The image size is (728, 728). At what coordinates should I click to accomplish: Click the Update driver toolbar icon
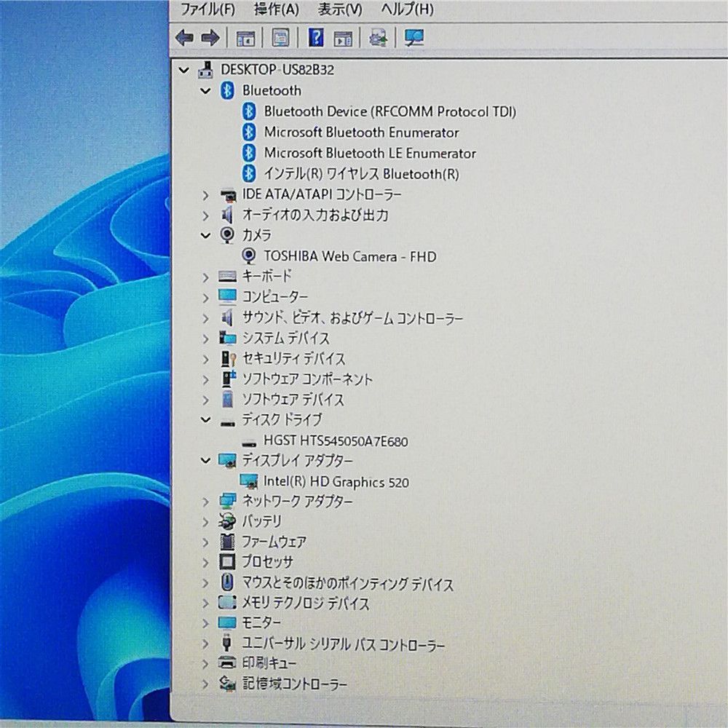point(378,38)
